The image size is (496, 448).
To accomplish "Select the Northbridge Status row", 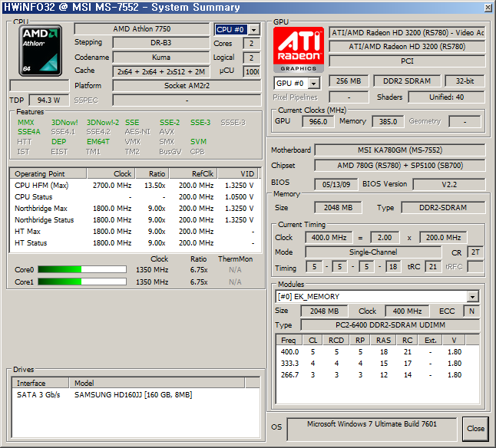I will (134, 220).
